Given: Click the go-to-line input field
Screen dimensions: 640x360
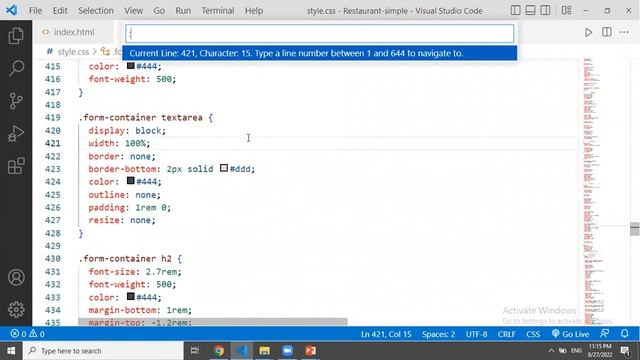Looking at the screenshot, I should coord(320,33).
